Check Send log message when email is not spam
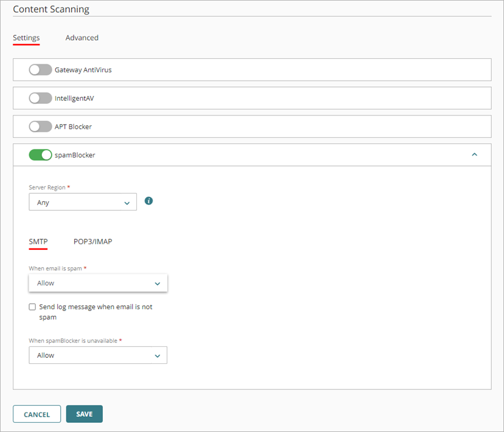 (x=32, y=307)
